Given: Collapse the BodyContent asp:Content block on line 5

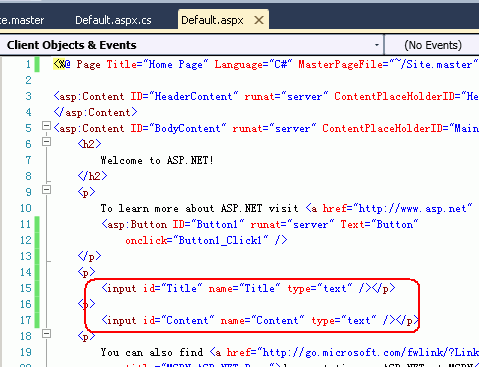Looking at the screenshot, I should click(46, 126).
